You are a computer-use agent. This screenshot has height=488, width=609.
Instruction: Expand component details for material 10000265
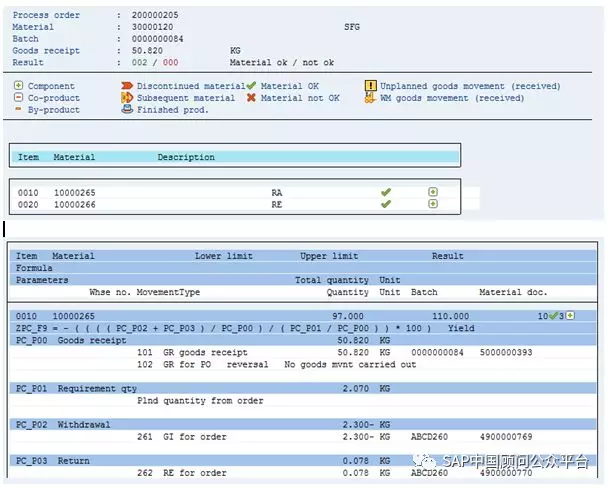[433, 192]
